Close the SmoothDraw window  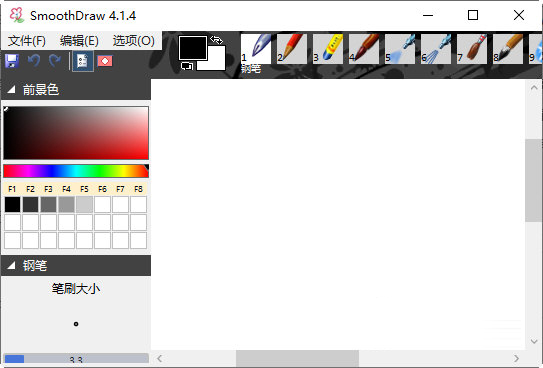click(519, 15)
